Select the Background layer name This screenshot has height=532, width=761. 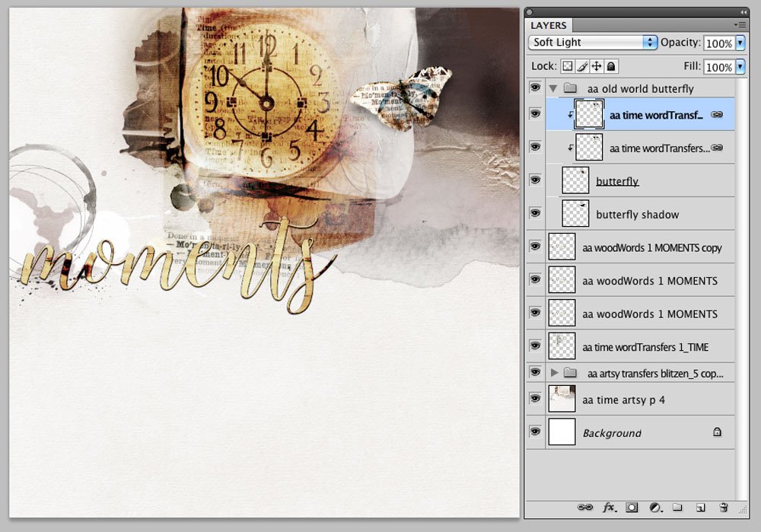[612, 433]
